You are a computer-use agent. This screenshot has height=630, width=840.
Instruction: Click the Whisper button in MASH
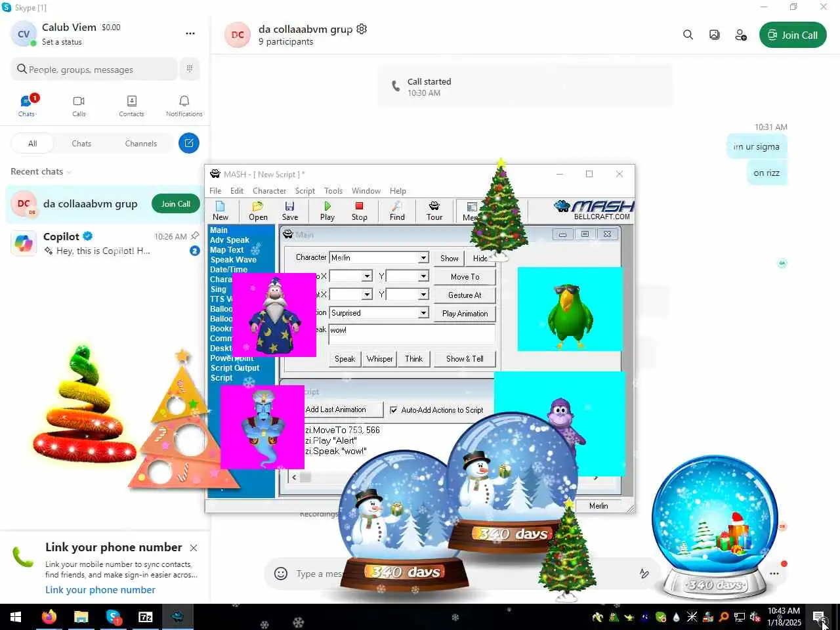pos(379,359)
